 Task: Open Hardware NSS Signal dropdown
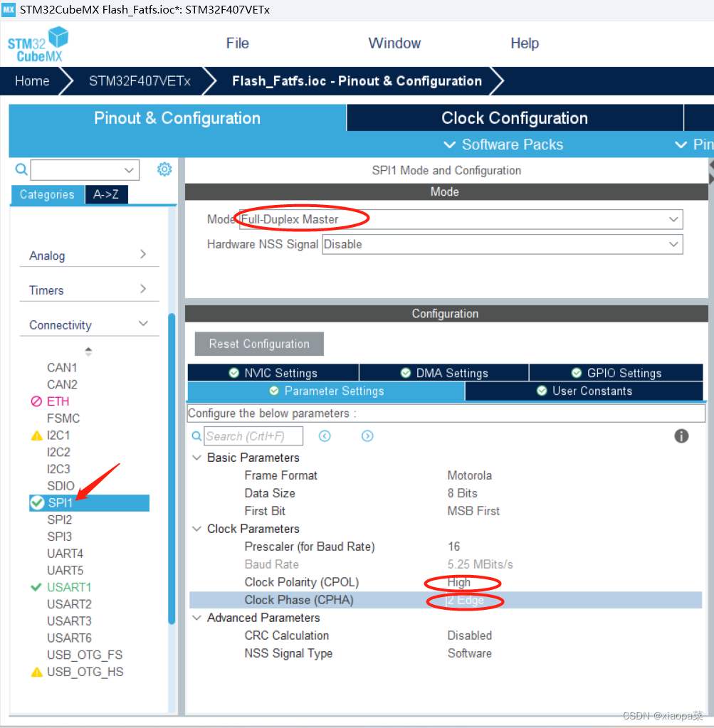pos(503,244)
